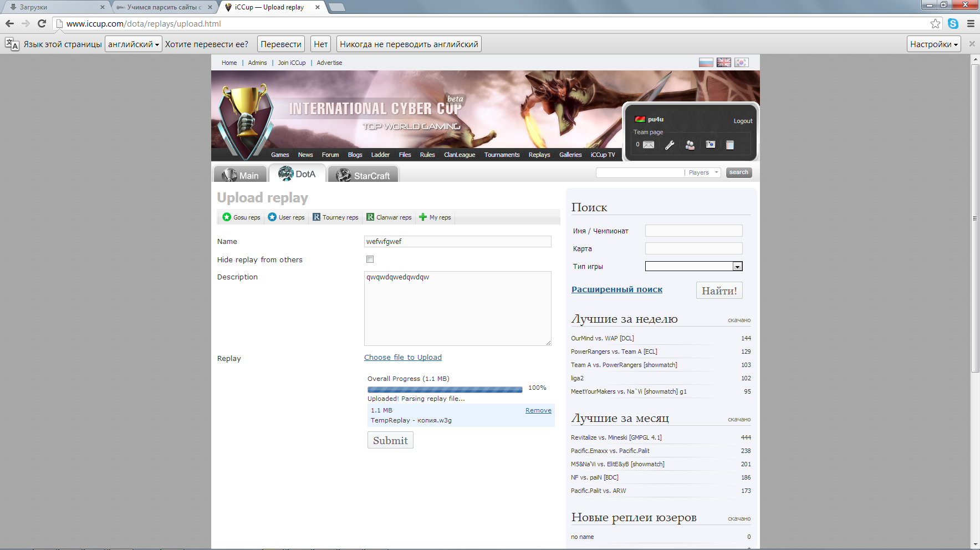Open the camera icon in user panel

coord(711,145)
